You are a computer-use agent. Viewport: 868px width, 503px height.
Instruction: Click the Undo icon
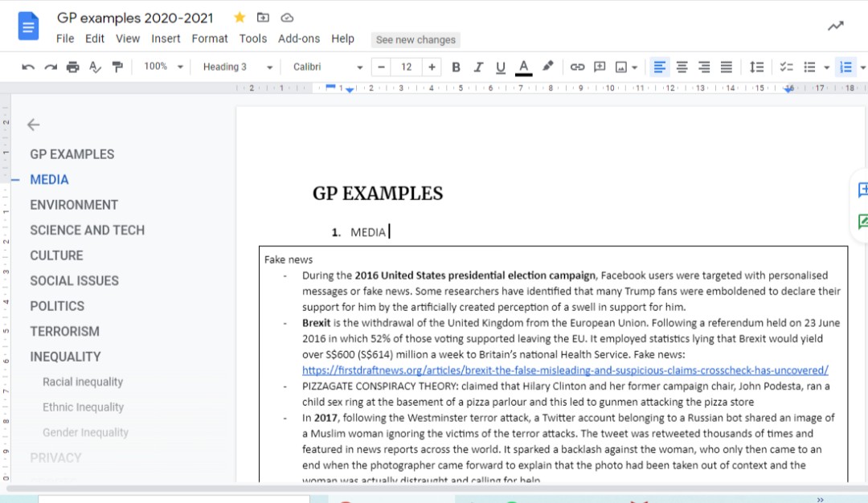(x=28, y=67)
